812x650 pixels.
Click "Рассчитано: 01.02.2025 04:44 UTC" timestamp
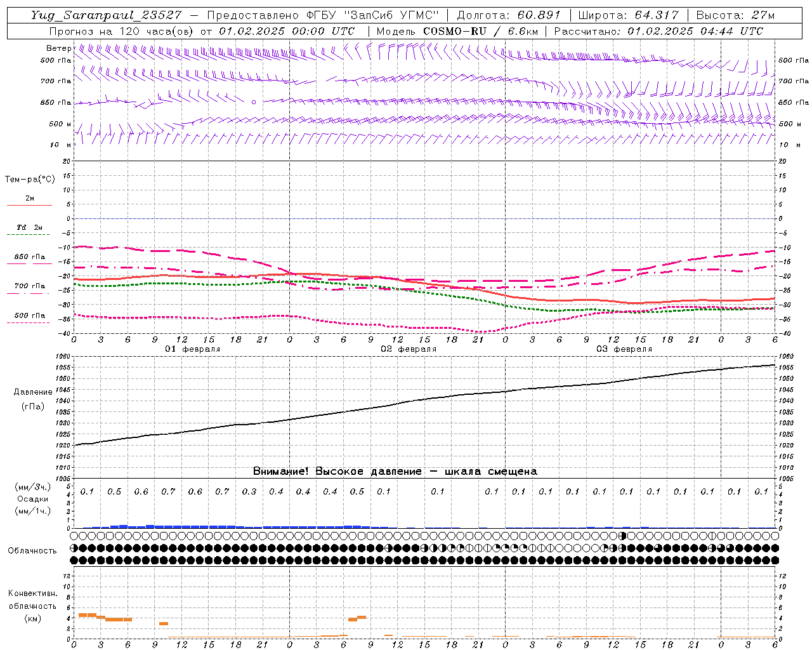pos(658,31)
